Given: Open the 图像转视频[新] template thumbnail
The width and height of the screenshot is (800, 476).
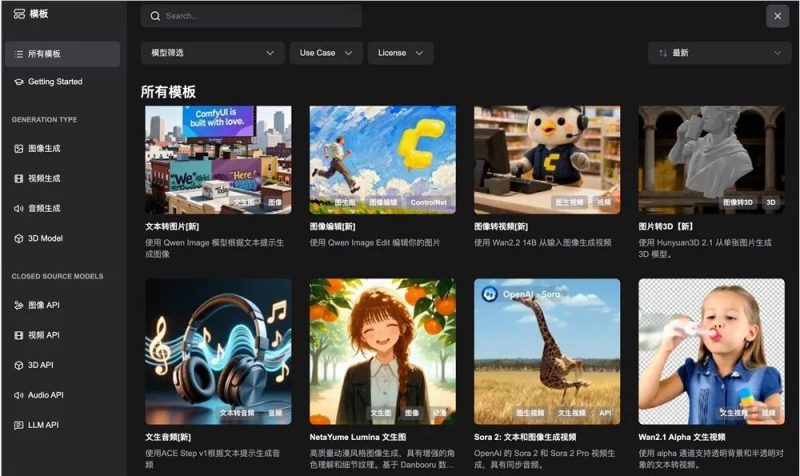Looking at the screenshot, I should [547, 160].
